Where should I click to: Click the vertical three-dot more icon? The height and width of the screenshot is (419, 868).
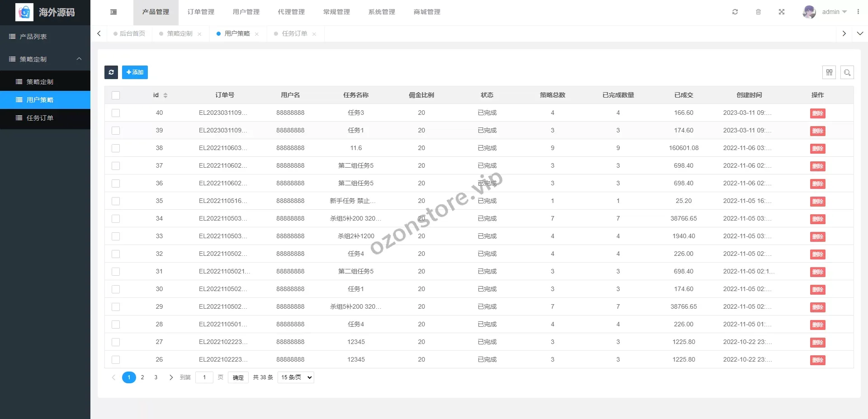pos(858,12)
